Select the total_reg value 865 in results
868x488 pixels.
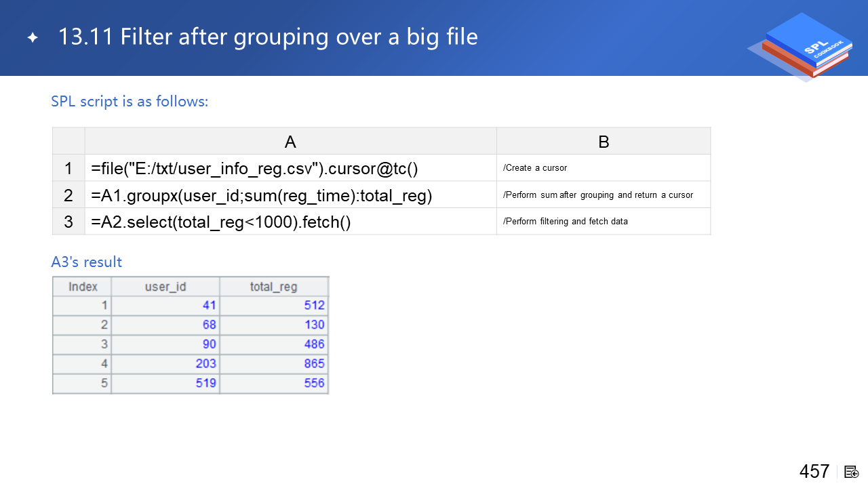pyautogui.click(x=314, y=364)
